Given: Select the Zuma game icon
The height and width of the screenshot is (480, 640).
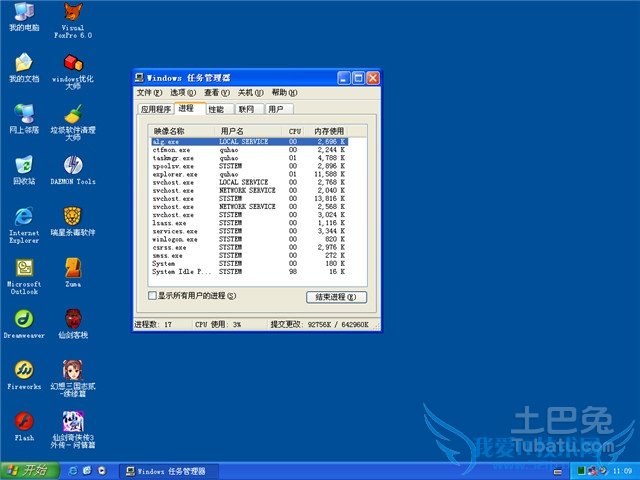Looking at the screenshot, I should tap(73, 267).
